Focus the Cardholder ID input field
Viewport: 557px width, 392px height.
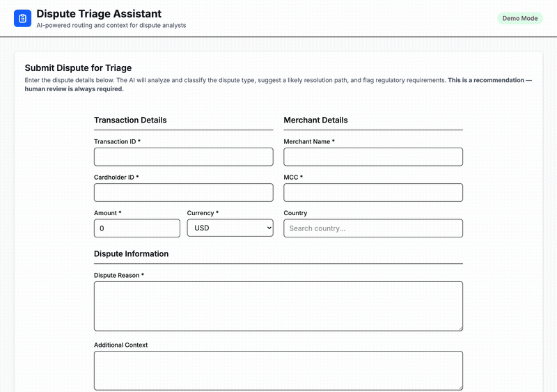[x=183, y=192]
